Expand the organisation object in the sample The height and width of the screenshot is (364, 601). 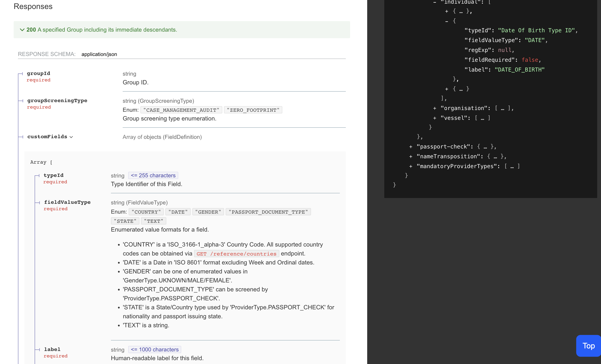pyautogui.click(x=435, y=108)
